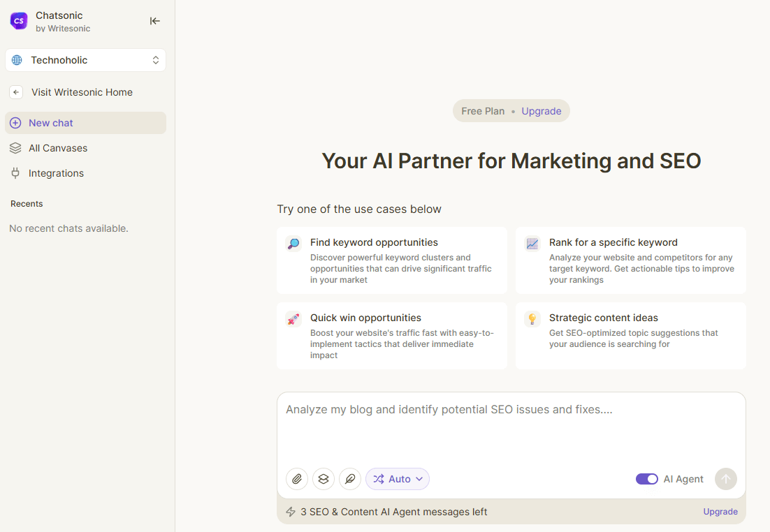Collapse the sidebar with the arrow icon
The image size is (770, 532).
pyautogui.click(x=154, y=21)
